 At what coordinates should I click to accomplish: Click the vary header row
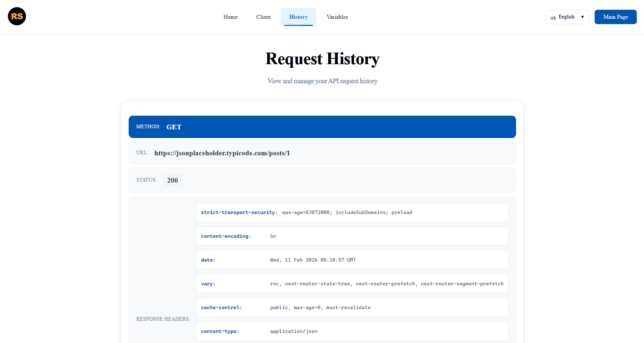coord(352,284)
